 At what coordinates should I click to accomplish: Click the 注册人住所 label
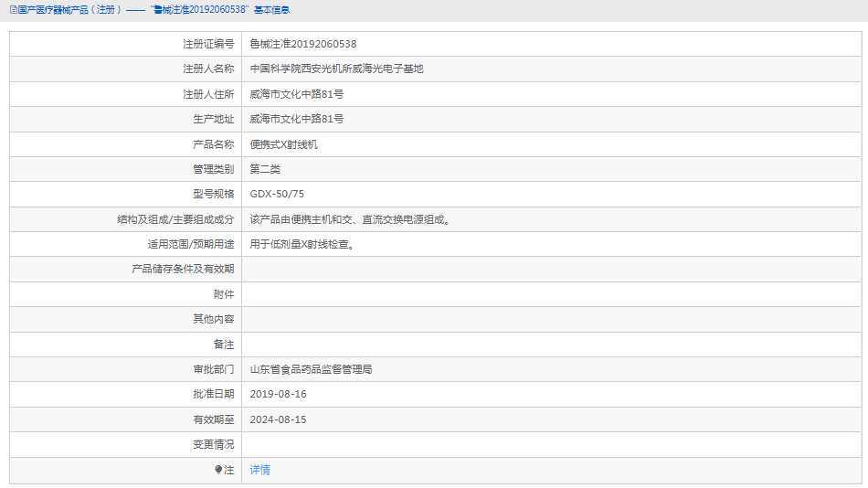[208, 94]
